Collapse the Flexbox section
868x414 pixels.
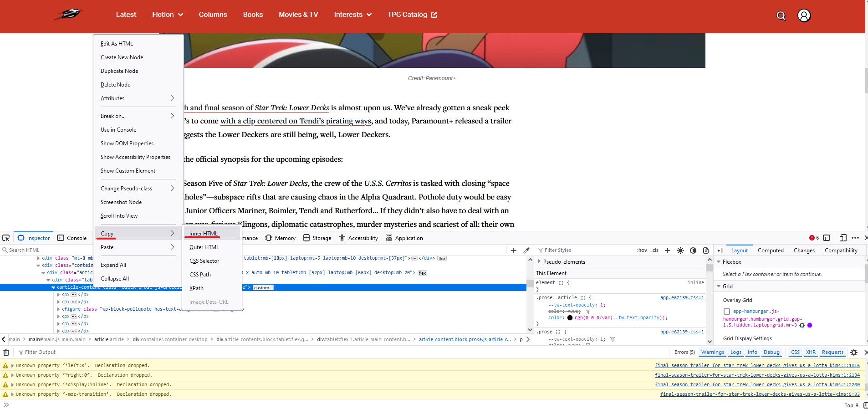click(x=719, y=262)
